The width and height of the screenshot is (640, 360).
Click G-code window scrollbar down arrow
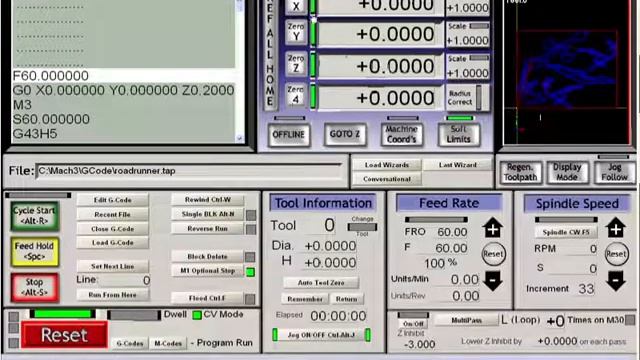click(240, 139)
